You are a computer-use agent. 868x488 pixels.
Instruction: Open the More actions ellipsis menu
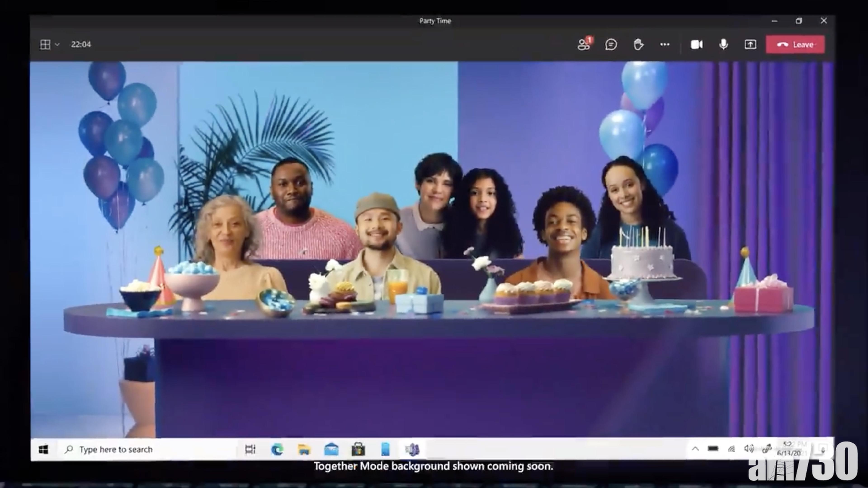(x=665, y=45)
